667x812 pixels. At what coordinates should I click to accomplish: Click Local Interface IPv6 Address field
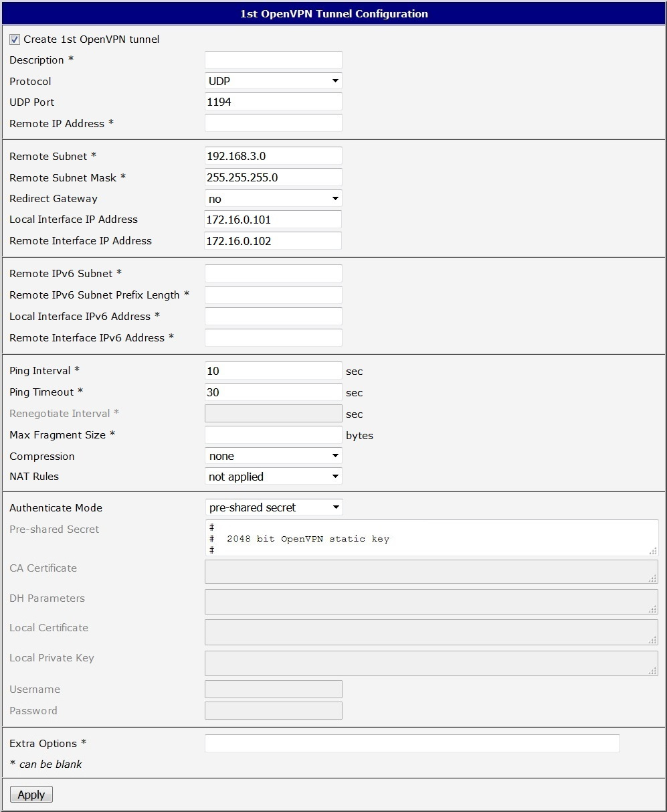point(273,316)
